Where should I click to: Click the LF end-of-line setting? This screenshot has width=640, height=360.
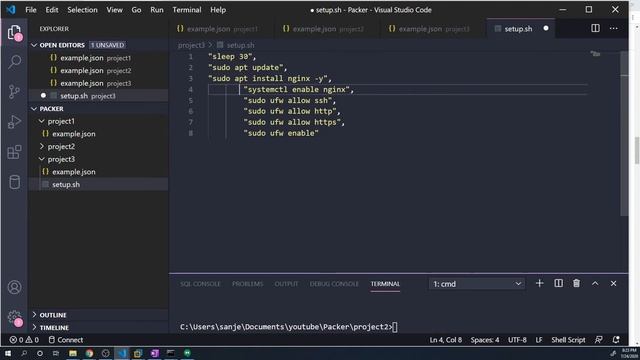(x=539, y=340)
